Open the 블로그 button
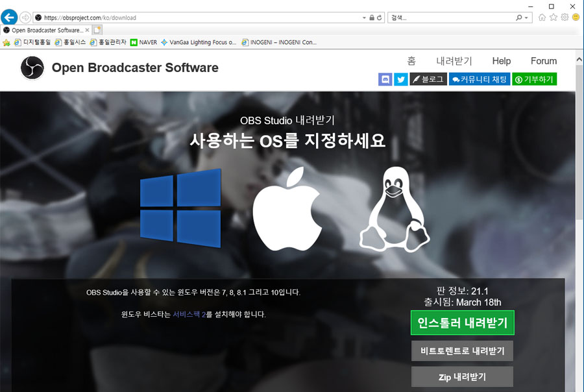This screenshot has width=584, height=392. (x=428, y=79)
